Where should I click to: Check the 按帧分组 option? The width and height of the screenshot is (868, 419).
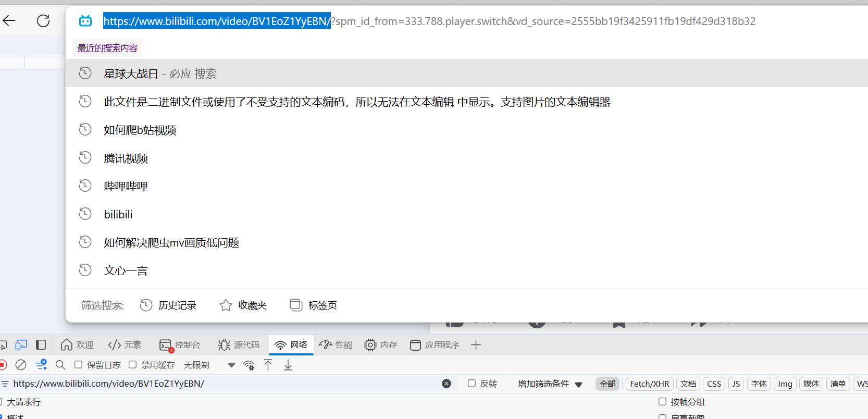[662, 402]
